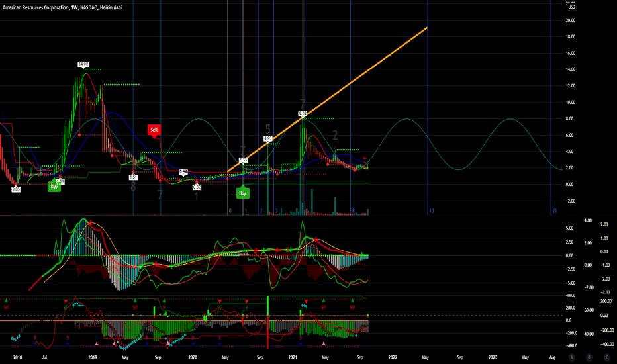This screenshot has width=617, height=364.
Task: Select the teal sine wave cycle line
Action: click(433, 144)
